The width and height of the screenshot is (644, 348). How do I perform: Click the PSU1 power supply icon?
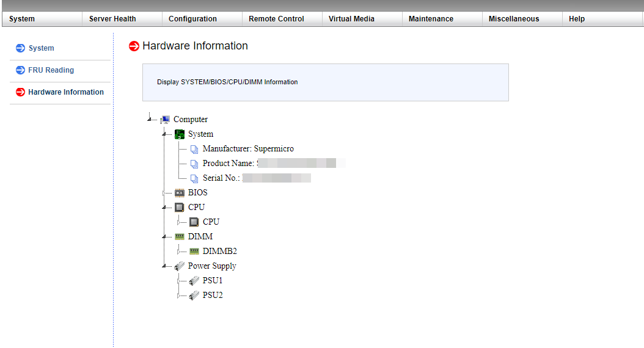click(x=194, y=281)
